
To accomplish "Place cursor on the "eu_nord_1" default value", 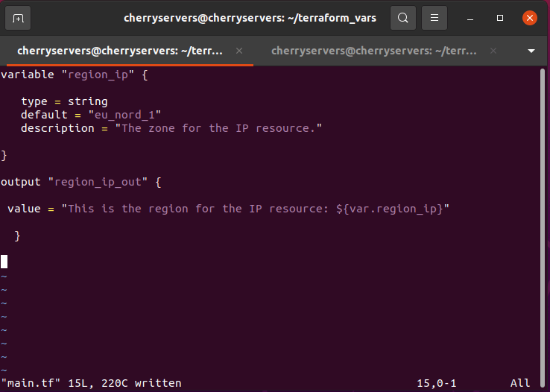I will coord(124,115).
